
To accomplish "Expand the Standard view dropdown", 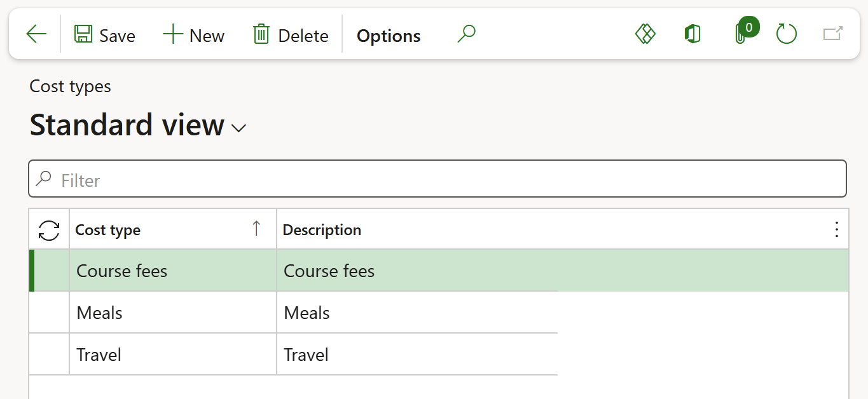I will [239, 128].
